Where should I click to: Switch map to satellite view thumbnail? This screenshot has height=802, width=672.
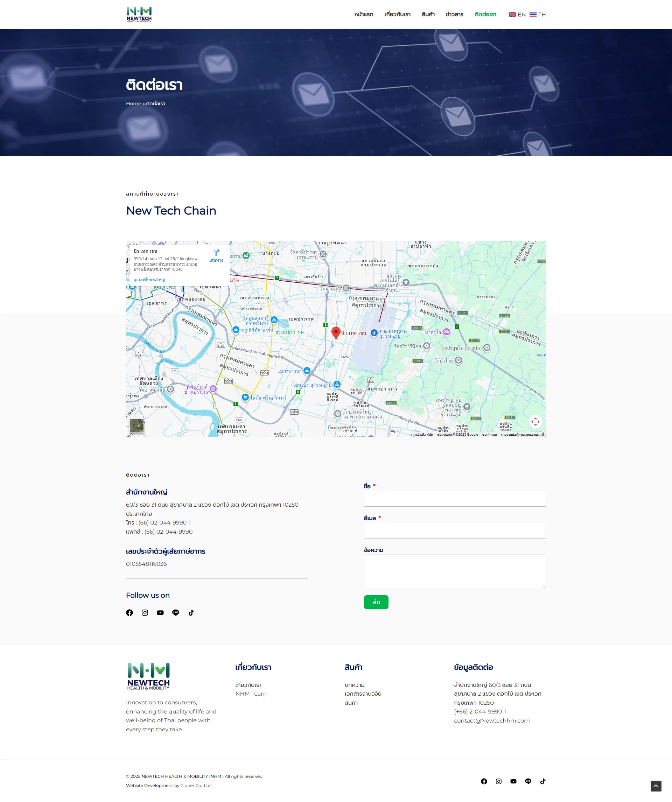[x=137, y=425]
